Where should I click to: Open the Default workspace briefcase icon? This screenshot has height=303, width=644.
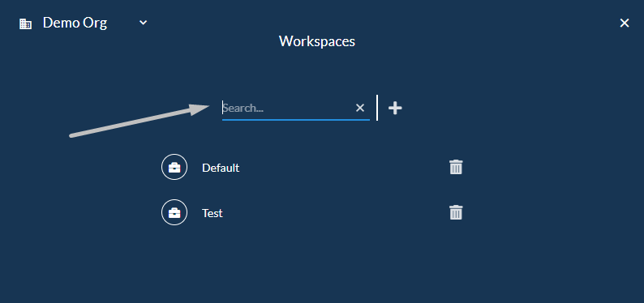click(x=174, y=167)
